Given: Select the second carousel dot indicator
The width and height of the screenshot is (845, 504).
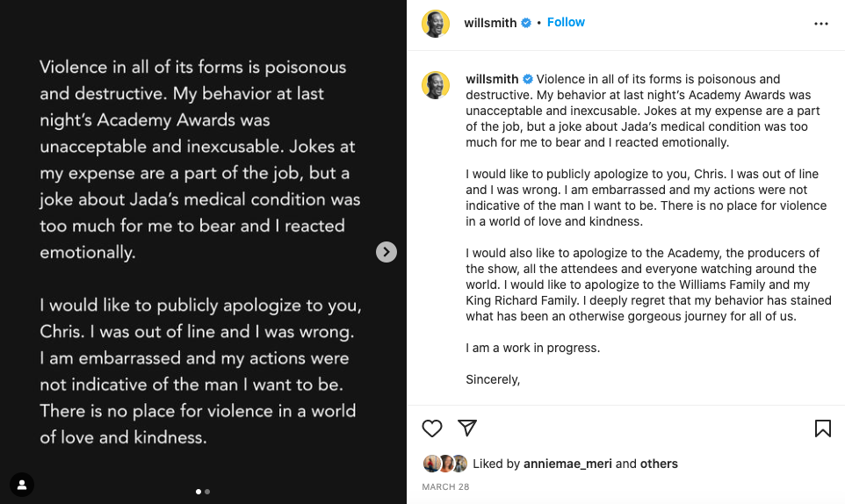Looking at the screenshot, I should tap(207, 492).
